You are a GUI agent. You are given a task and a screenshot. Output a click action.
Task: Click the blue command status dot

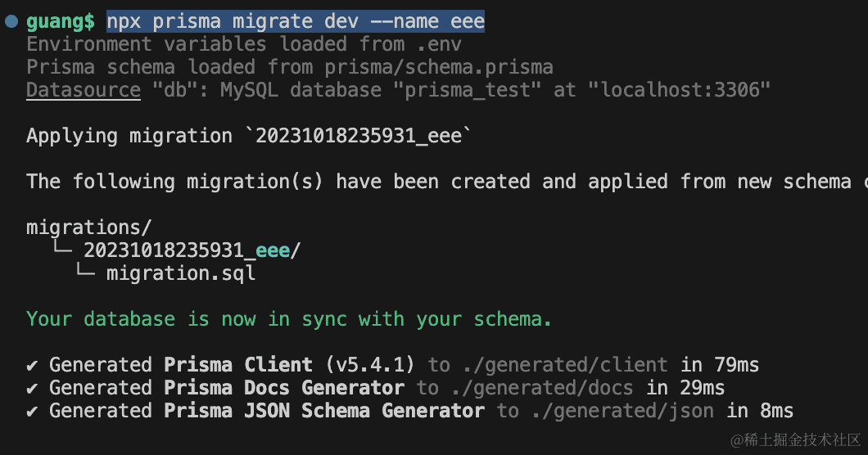tap(11, 21)
